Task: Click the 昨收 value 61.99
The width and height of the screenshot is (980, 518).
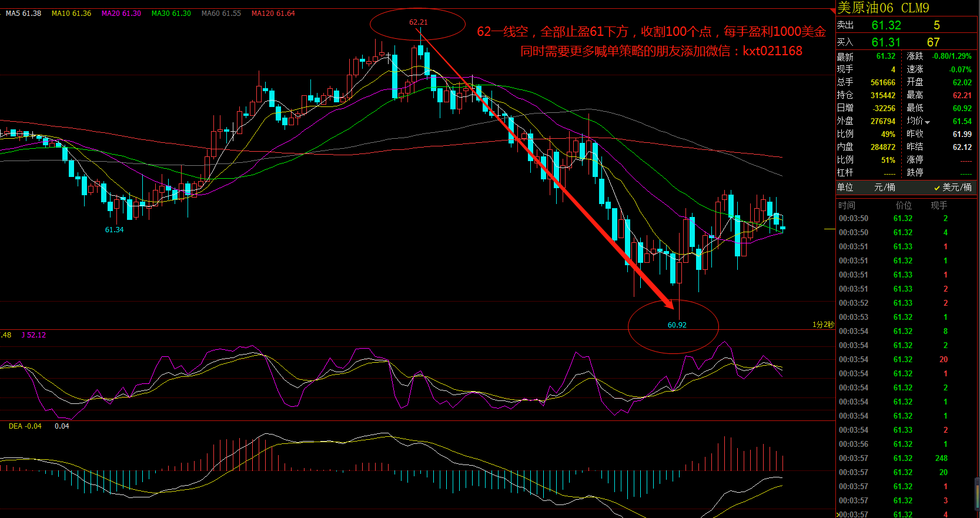Action: (962, 134)
